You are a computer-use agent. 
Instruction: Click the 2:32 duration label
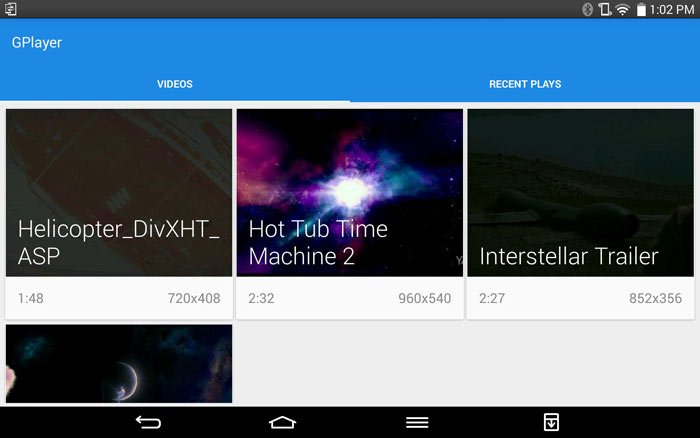[261, 298]
